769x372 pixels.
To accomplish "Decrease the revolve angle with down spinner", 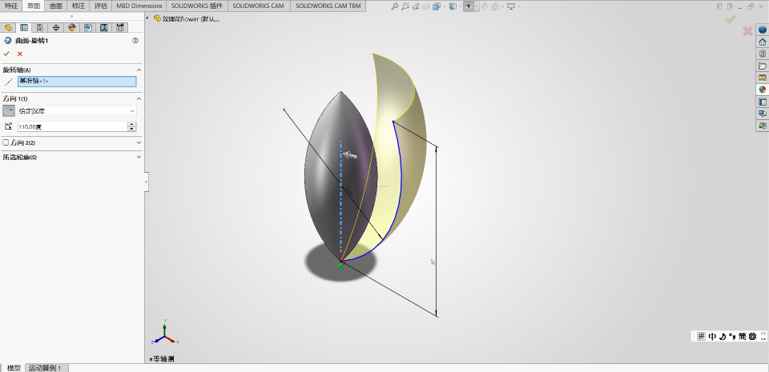I will [131, 129].
